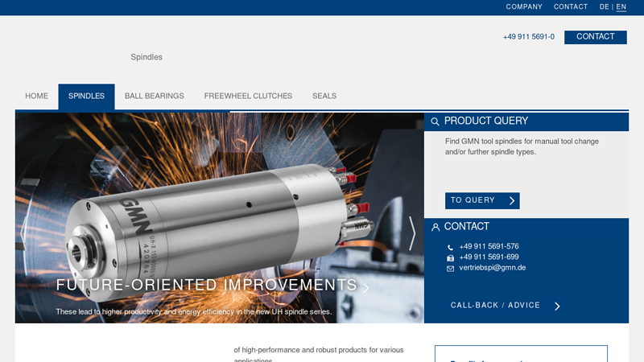
Task: Open the Ball Bearings menu
Action: [x=154, y=97]
